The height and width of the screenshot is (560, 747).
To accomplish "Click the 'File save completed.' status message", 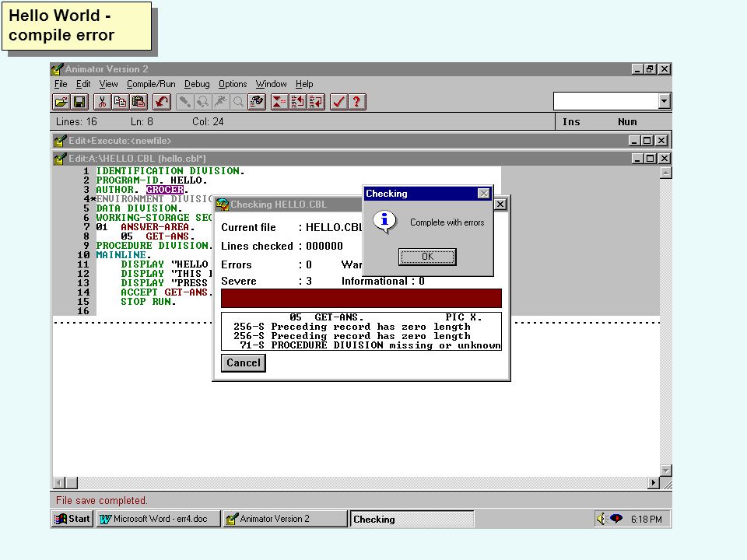I will (x=101, y=500).
